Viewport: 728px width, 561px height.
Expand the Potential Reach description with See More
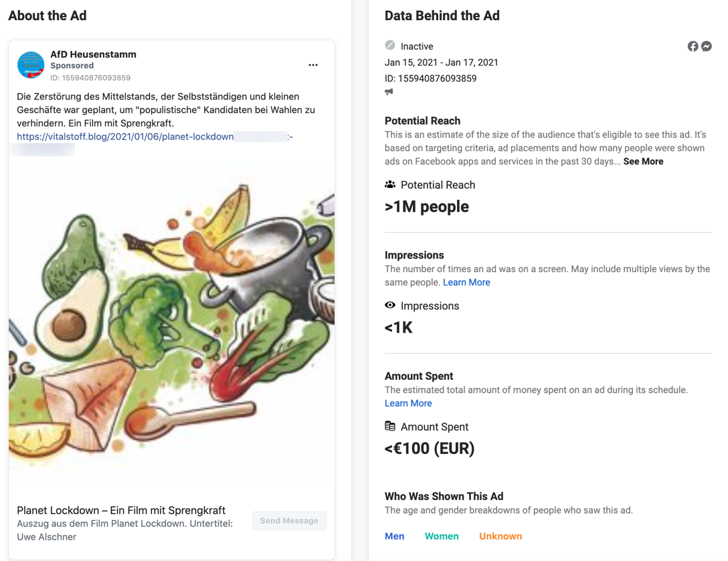click(x=643, y=161)
